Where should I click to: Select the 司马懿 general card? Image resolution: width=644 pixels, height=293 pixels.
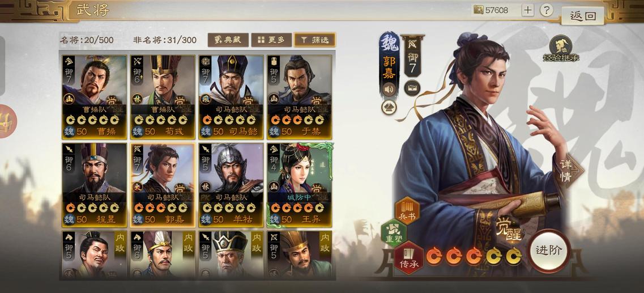[x=231, y=97]
